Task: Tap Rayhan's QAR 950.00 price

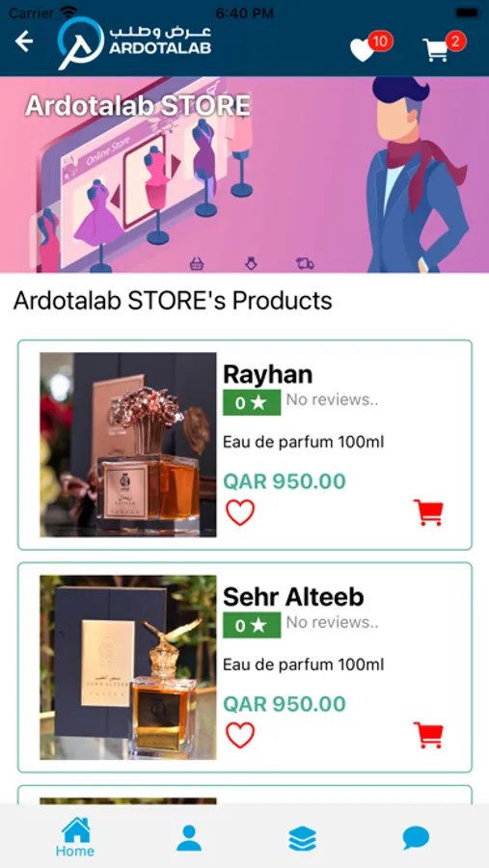Action: [285, 481]
